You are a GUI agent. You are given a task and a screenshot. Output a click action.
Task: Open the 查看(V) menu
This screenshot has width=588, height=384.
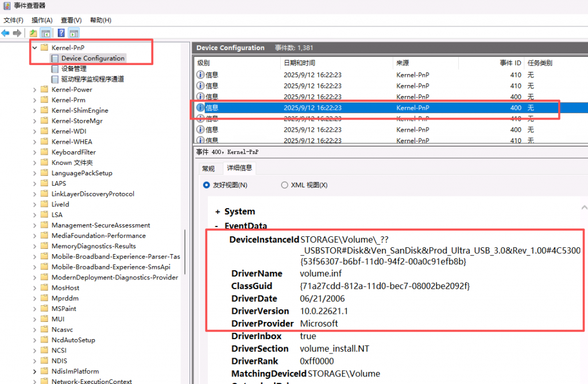(71, 20)
